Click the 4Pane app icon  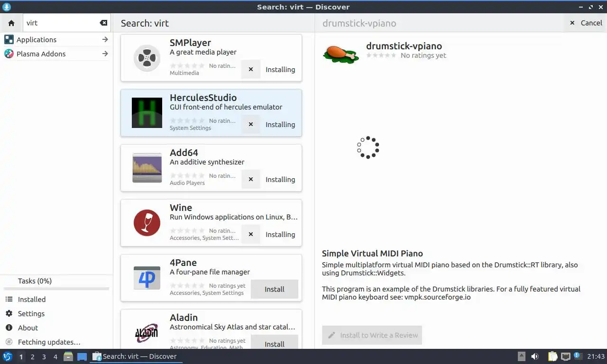click(x=147, y=278)
